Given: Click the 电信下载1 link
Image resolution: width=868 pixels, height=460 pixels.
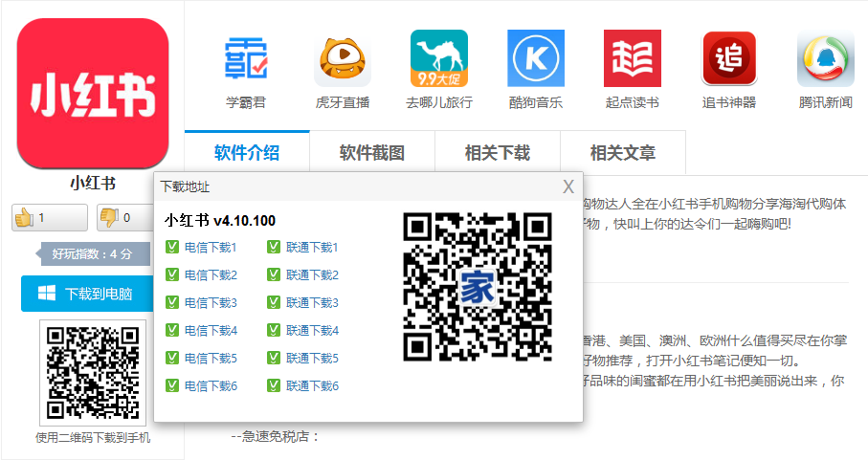Looking at the screenshot, I should (211, 247).
